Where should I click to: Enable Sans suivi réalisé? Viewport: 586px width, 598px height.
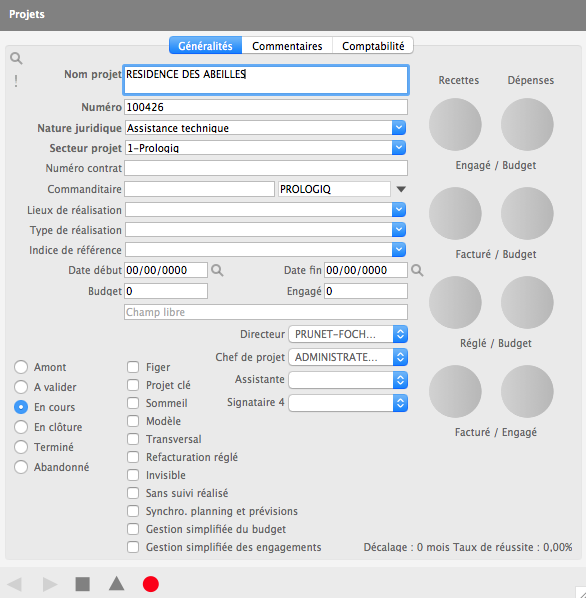[133, 493]
